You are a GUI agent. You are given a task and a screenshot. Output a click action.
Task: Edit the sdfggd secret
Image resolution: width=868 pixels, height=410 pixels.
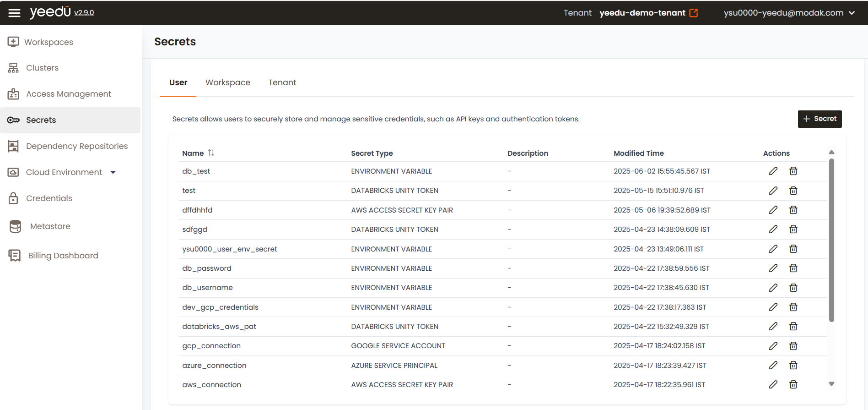[773, 229]
